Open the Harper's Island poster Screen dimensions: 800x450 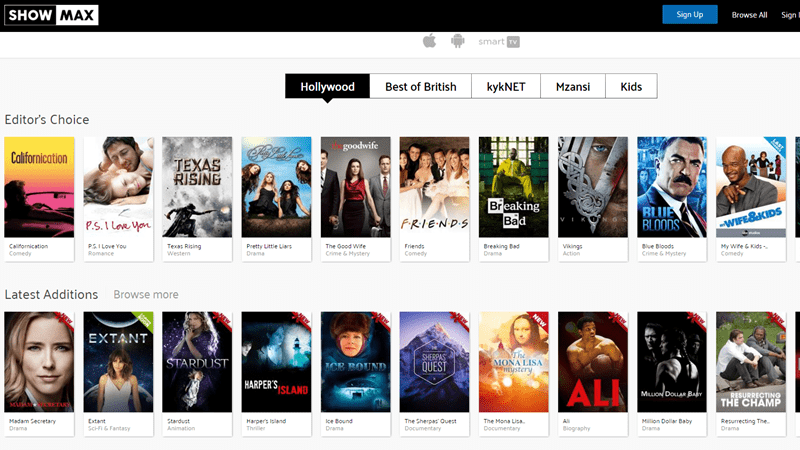277,362
